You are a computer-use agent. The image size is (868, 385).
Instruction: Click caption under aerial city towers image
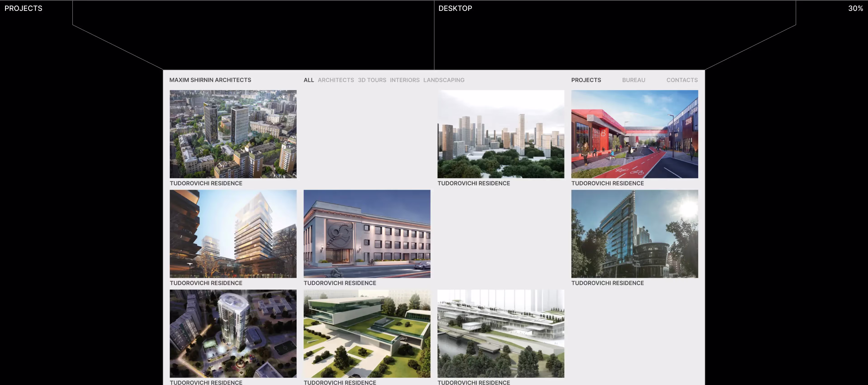(206, 183)
